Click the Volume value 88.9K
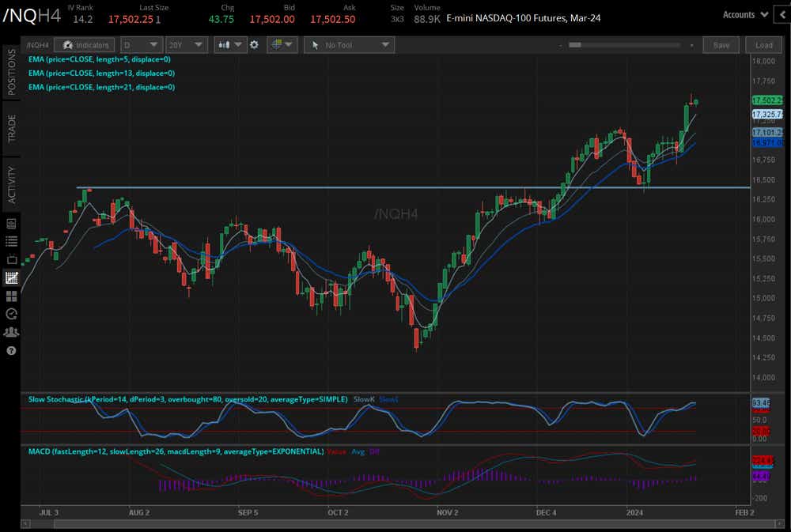Image resolution: width=791 pixels, height=532 pixels. [427, 19]
